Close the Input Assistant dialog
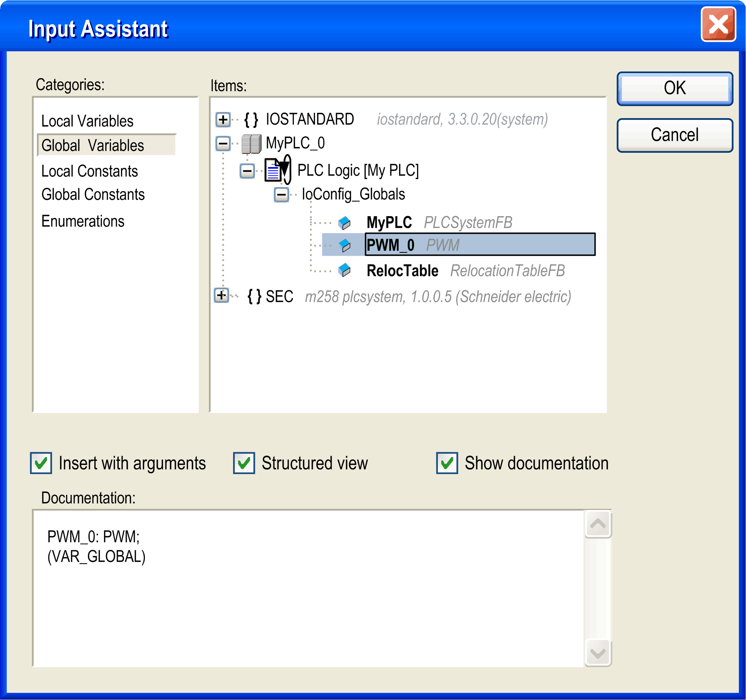 pos(718,25)
